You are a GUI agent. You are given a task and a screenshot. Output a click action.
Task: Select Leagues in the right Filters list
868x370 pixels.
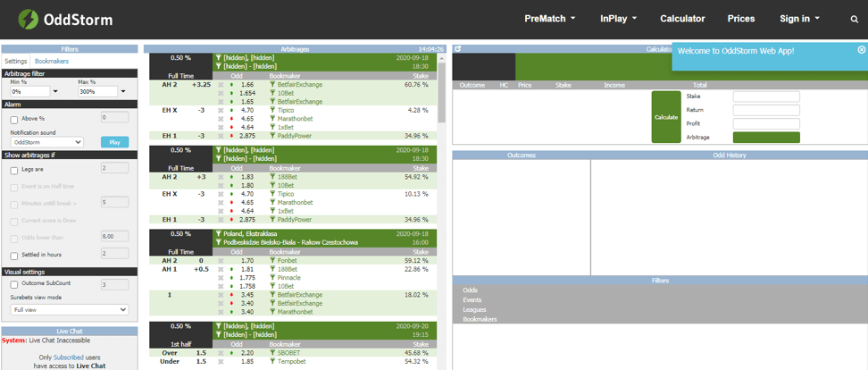[x=474, y=309]
